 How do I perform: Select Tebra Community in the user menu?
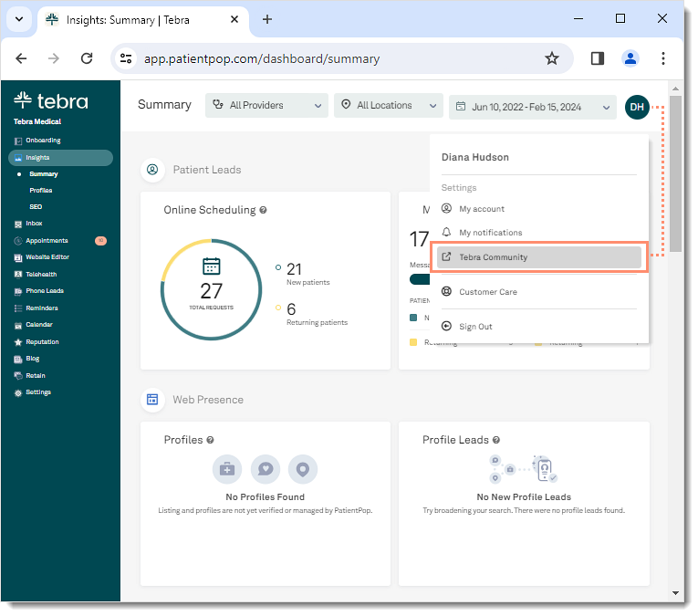[x=539, y=257]
